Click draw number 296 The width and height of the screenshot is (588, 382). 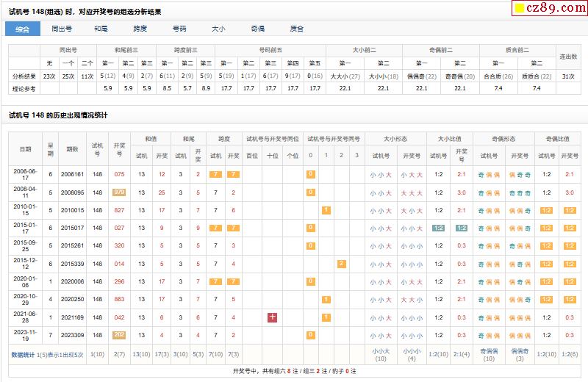click(x=119, y=281)
